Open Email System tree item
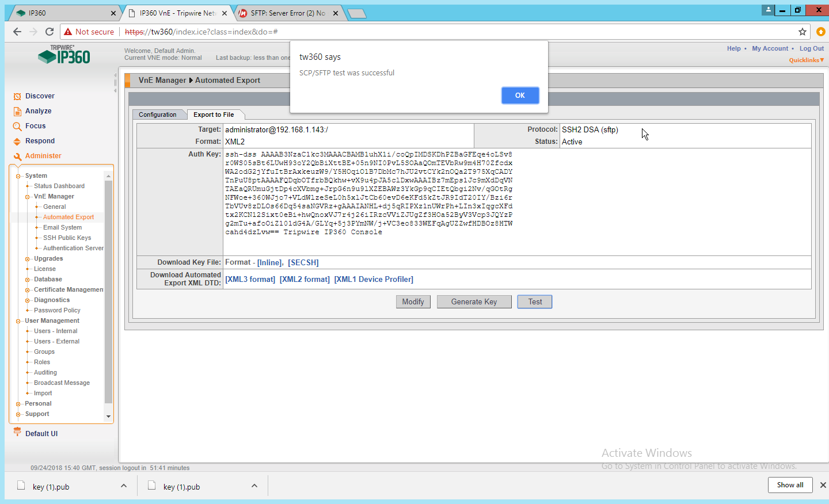The image size is (829, 504). pos(63,228)
